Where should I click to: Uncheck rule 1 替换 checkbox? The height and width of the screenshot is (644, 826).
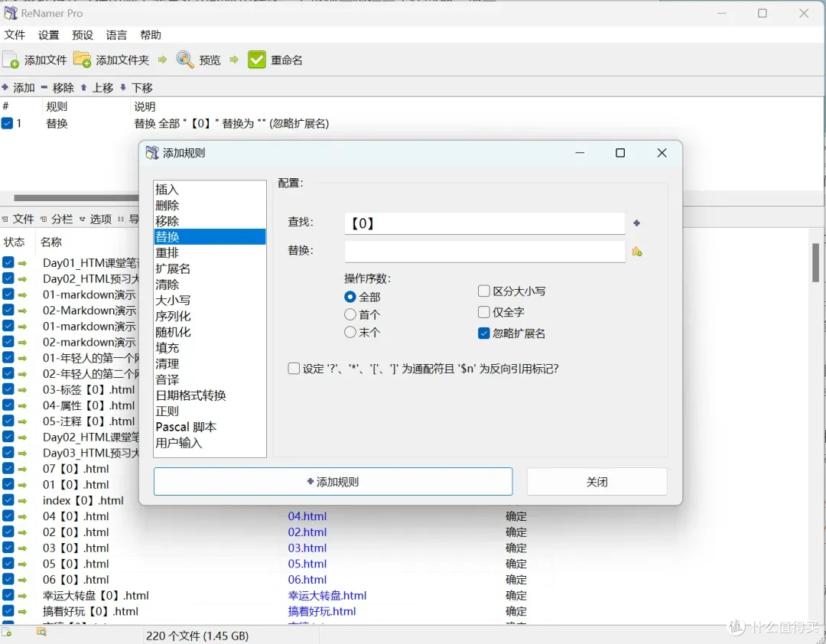pos(7,123)
